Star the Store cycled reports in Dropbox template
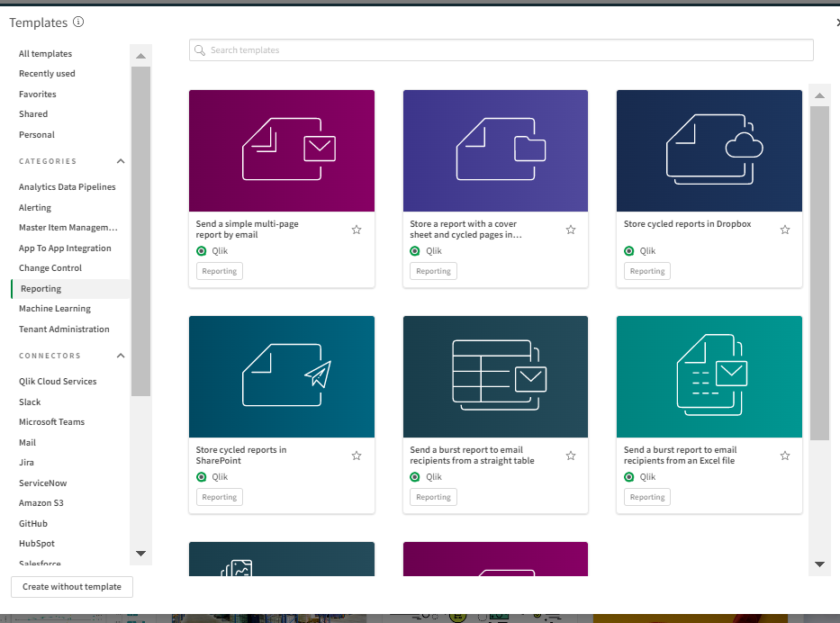The image size is (840, 623). point(785,230)
